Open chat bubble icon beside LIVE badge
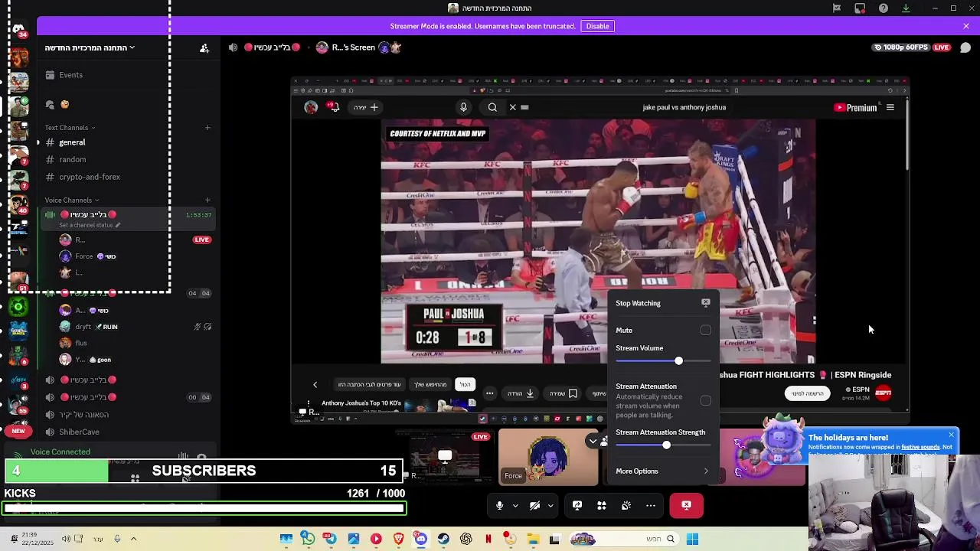 965,47
